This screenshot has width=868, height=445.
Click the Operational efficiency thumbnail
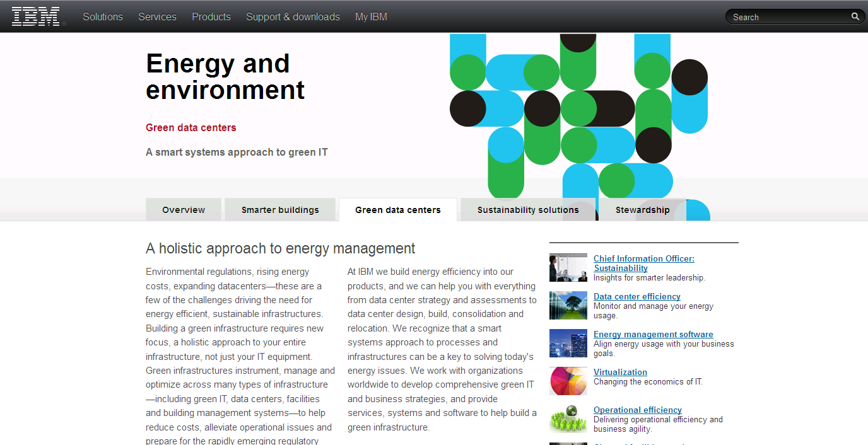click(x=568, y=419)
